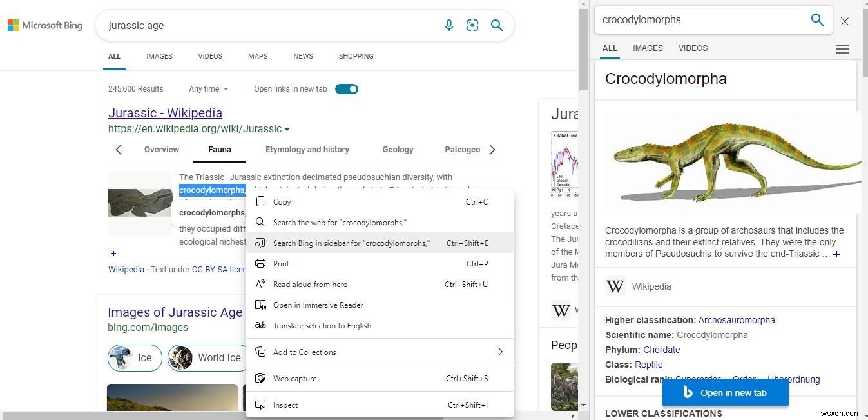Screen dimensions: 868x420
Task: Open the Etymology and history tab
Action: [307, 150]
